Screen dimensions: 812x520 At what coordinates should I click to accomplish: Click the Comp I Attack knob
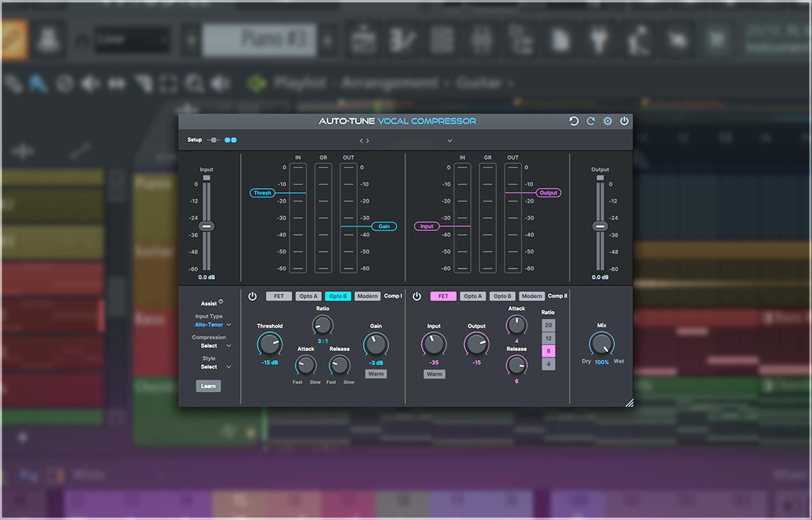[305, 365]
